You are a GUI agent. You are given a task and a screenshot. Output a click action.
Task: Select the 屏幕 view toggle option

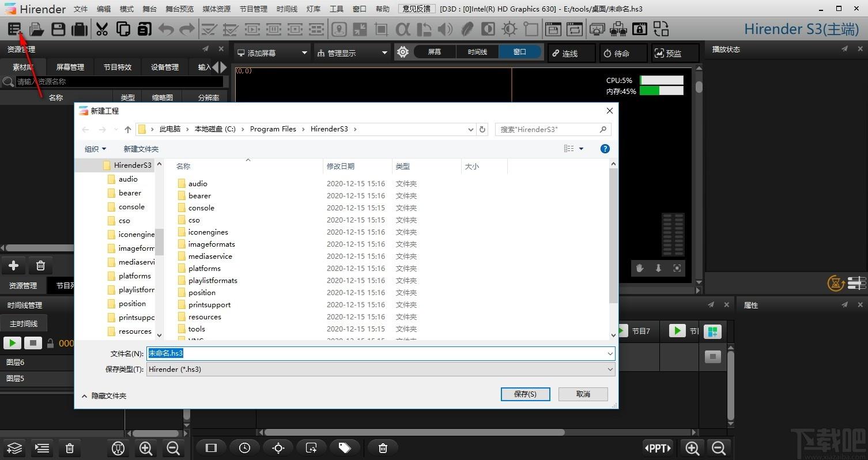tap(435, 52)
